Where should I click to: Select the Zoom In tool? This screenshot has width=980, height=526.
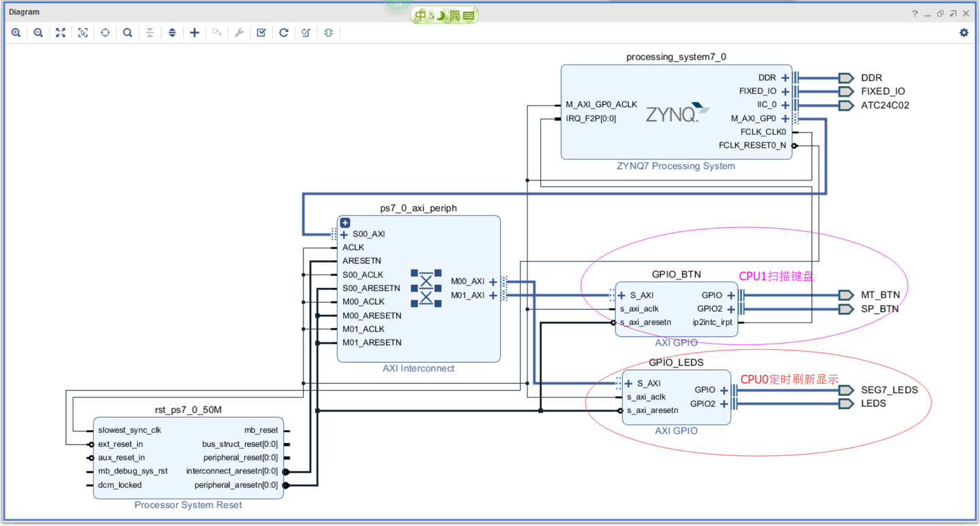(16, 32)
